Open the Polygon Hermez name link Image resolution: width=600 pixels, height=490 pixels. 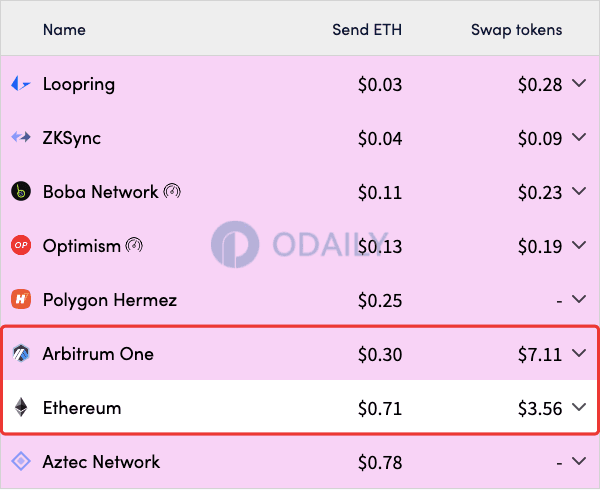[x=110, y=300]
